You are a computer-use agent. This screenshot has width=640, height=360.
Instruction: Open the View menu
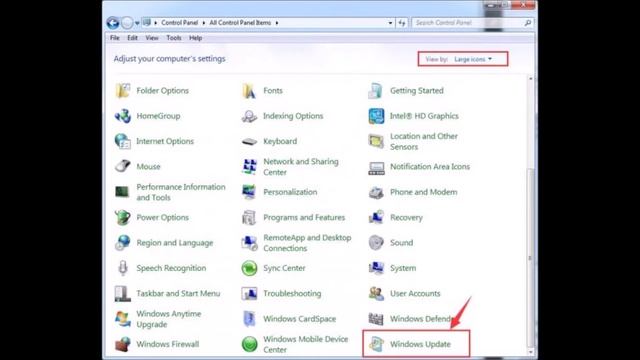point(152,38)
